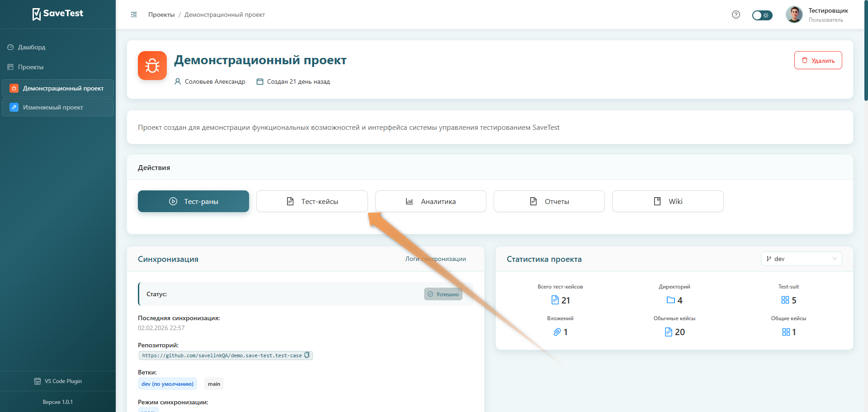Click the VS Code Plugin link
Screen dimensions: 868x412
(x=58, y=381)
